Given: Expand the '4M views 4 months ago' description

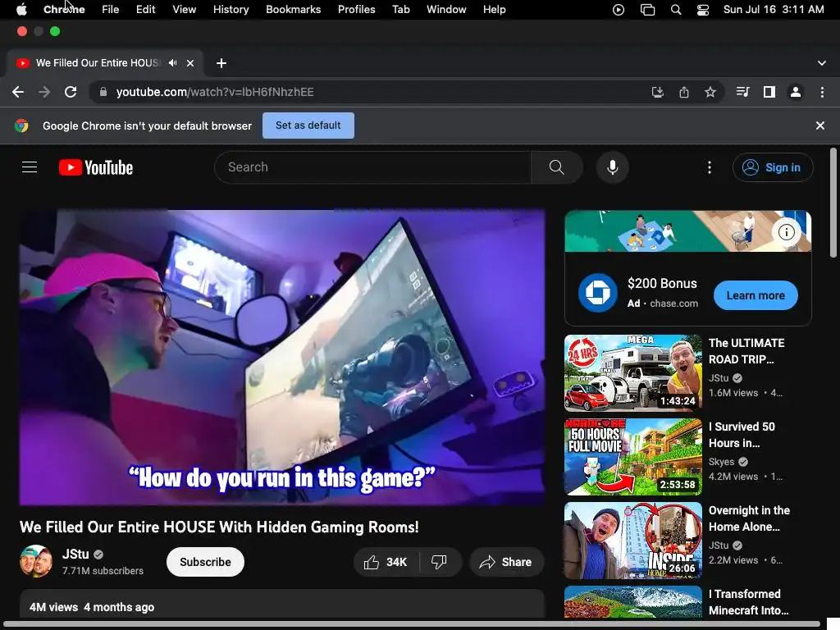Looking at the screenshot, I should tap(282, 605).
